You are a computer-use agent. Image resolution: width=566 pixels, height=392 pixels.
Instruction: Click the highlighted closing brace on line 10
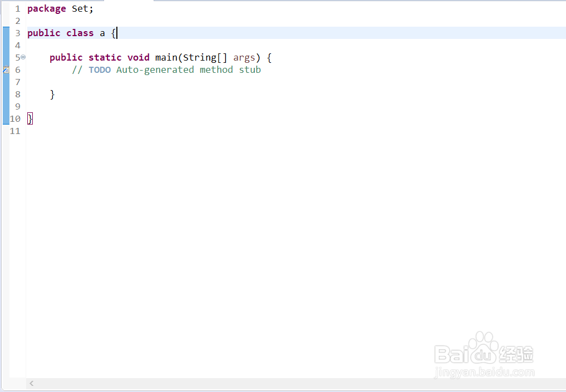30,118
